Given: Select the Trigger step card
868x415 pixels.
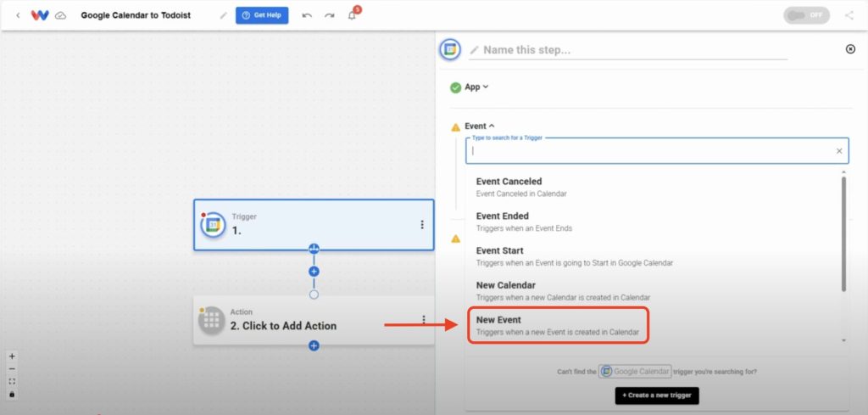Looking at the screenshot, I should (314, 225).
